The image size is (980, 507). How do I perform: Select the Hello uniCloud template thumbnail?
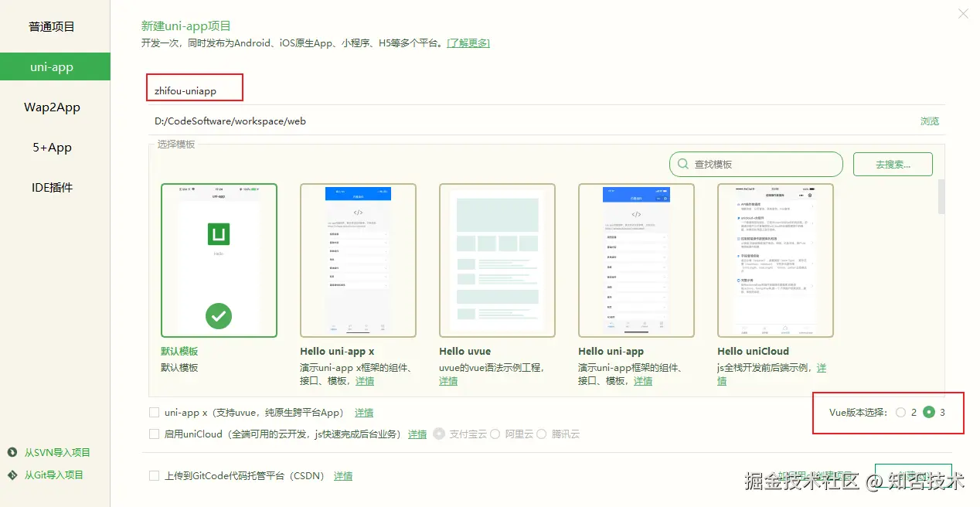[775, 260]
